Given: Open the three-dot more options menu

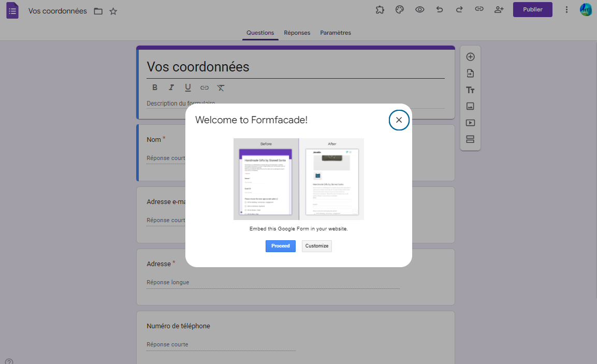Looking at the screenshot, I should tap(566, 10).
